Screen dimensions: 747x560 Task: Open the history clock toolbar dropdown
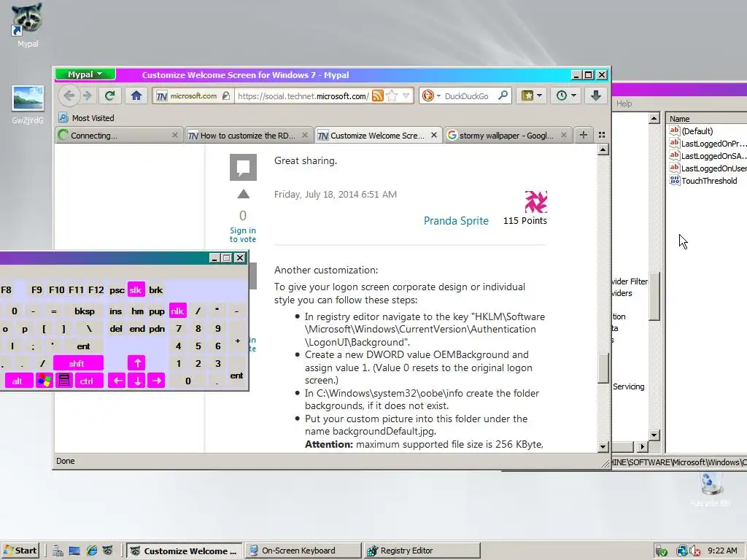(566, 96)
